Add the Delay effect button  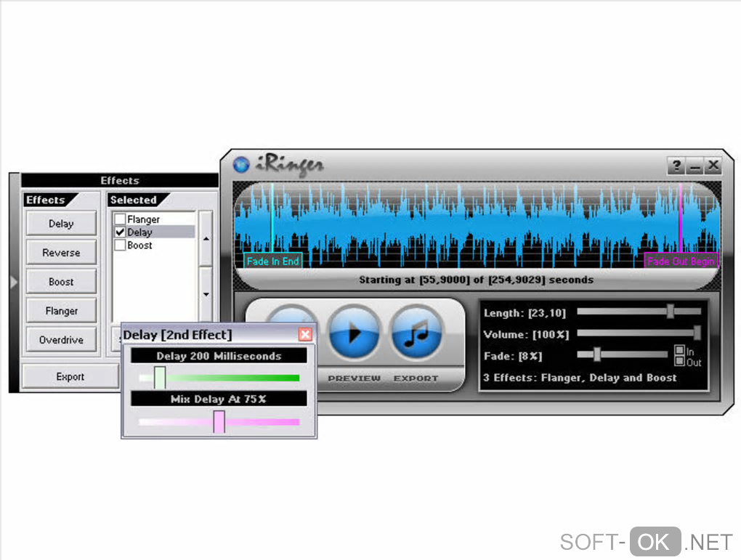62,224
